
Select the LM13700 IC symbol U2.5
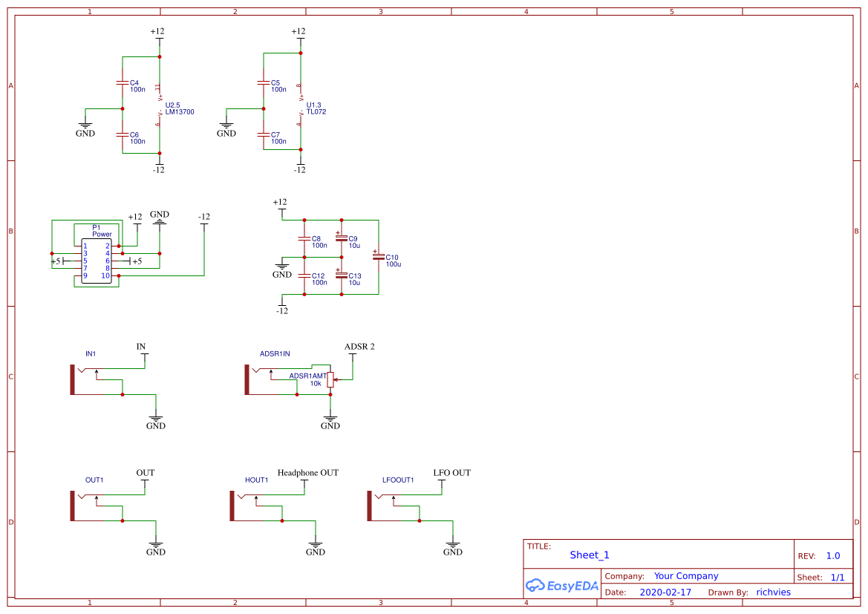[158, 108]
